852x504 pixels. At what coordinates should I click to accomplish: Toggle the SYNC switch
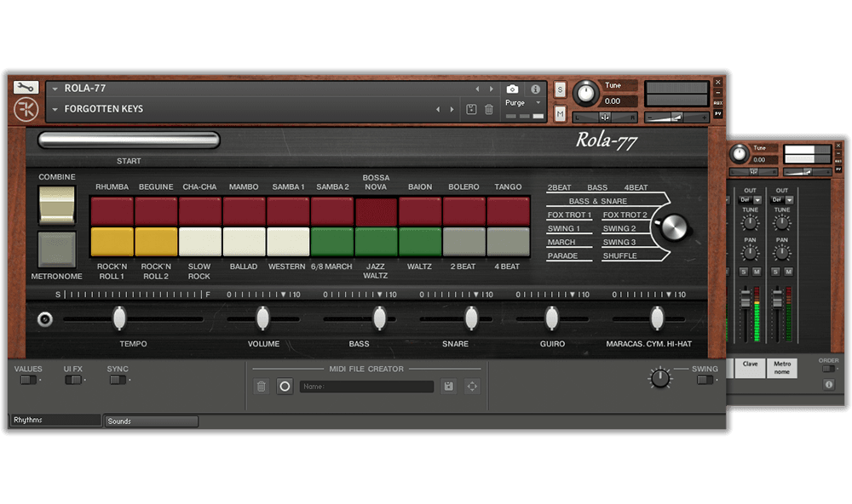pyautogui.click(x=118, y=380)
